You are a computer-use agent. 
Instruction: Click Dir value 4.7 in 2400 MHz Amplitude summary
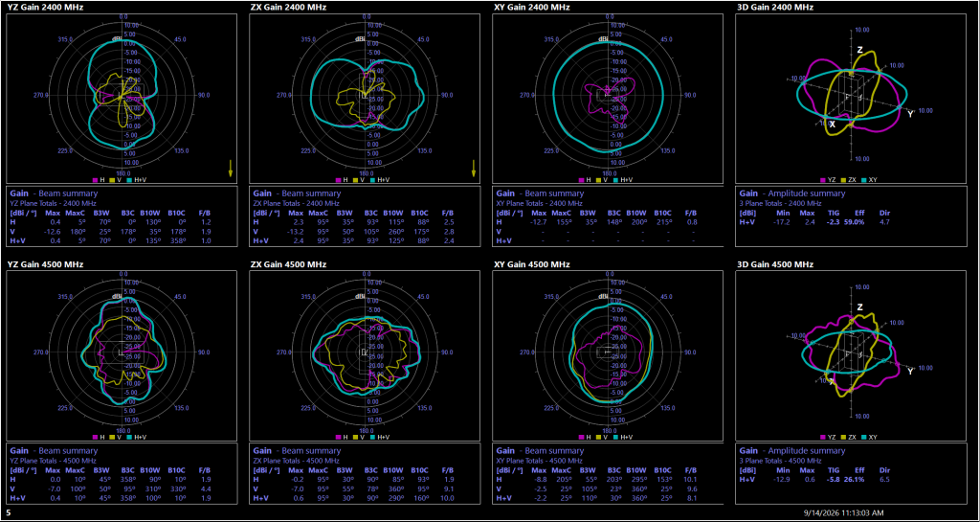tap(884, 221)
